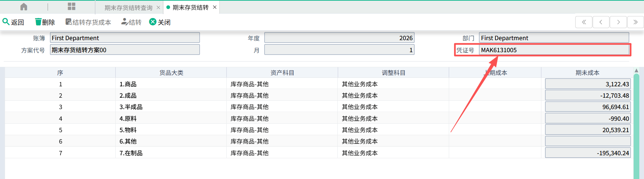Go to next record arrow
This screenshot has width=644, height=179.
(618, 22)
